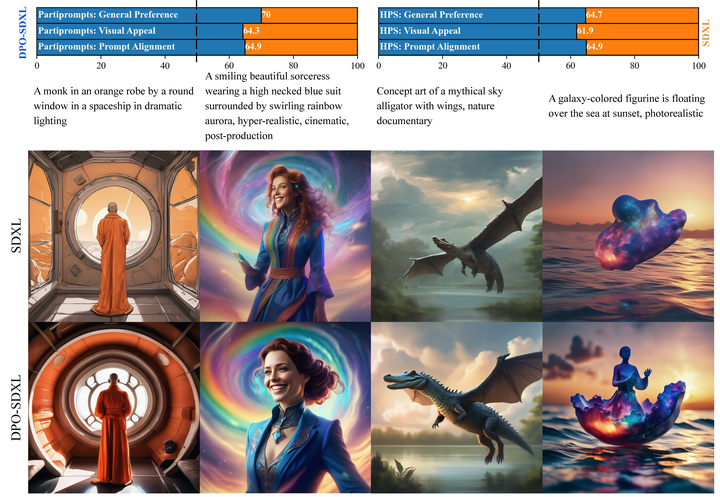Open the SDXL galaxy blob over sea image
The image size is (720, 497).
coord(628,236)
